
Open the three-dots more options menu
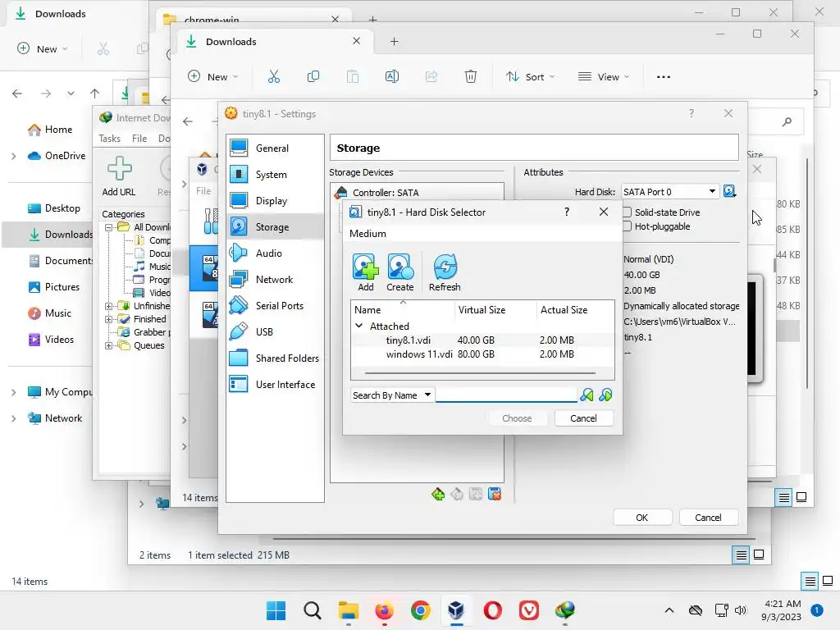pos(663,76)
